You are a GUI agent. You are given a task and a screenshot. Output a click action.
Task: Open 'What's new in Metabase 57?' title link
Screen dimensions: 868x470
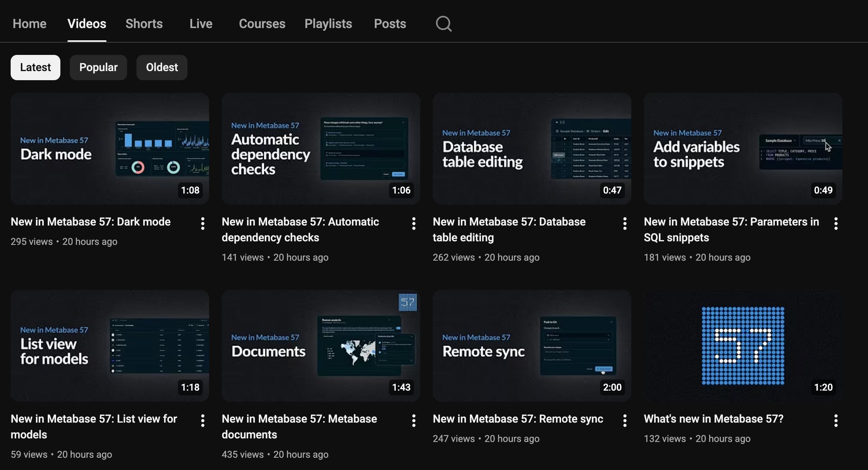coord(713,419)
